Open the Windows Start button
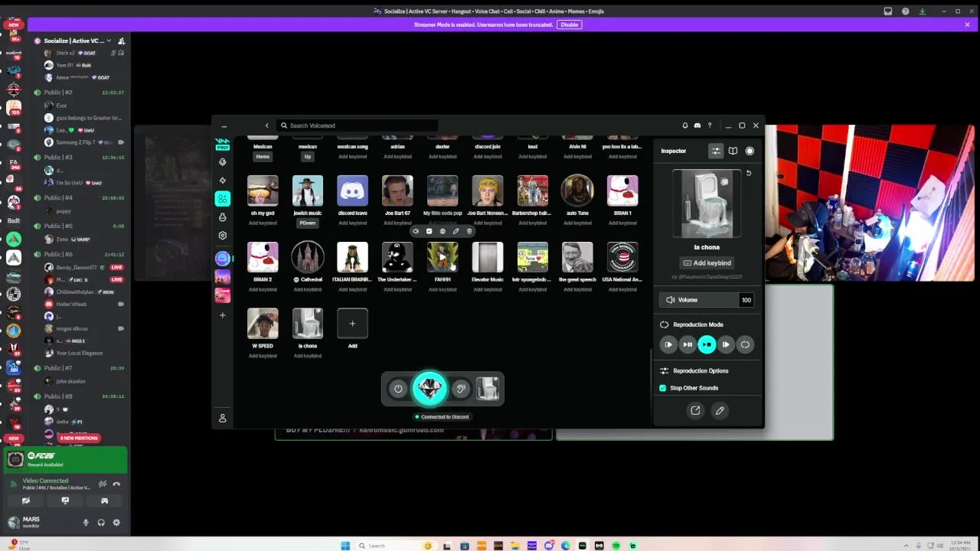Image resolution: width=980 pixels, height=551 pixels. (x=345, y=546)
